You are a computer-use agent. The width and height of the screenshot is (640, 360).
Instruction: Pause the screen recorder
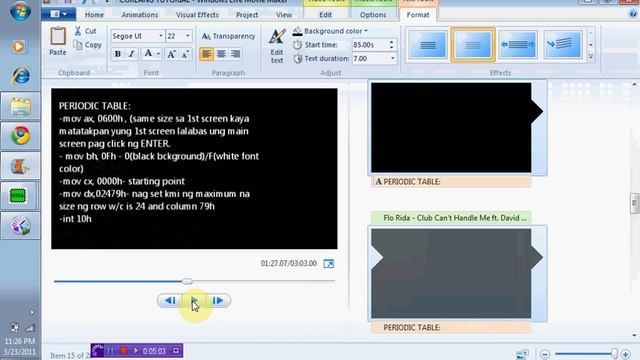110,351
